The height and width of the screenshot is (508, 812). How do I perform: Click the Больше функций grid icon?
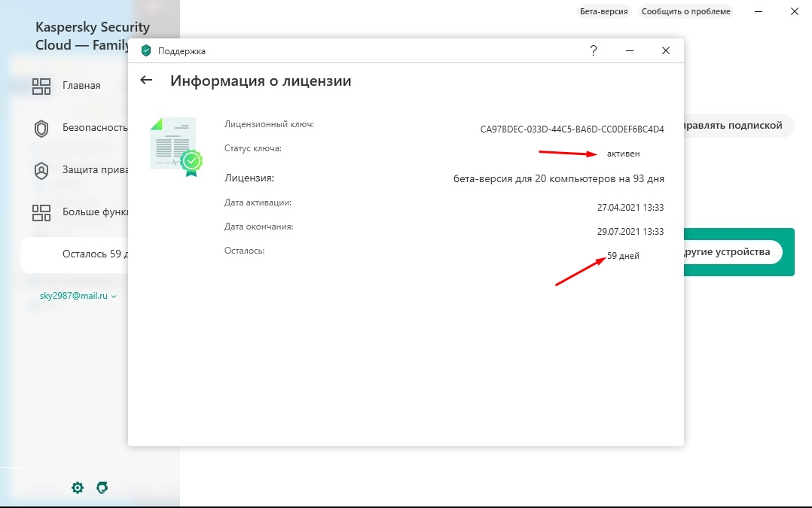click(41, 213)
